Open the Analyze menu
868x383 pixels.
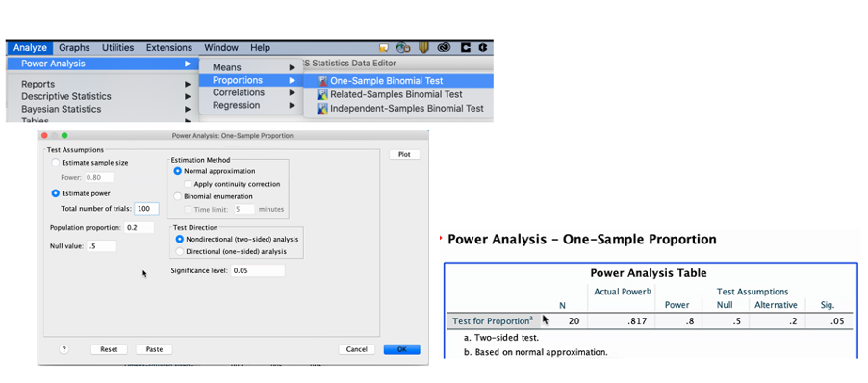[x=31, y=48]
